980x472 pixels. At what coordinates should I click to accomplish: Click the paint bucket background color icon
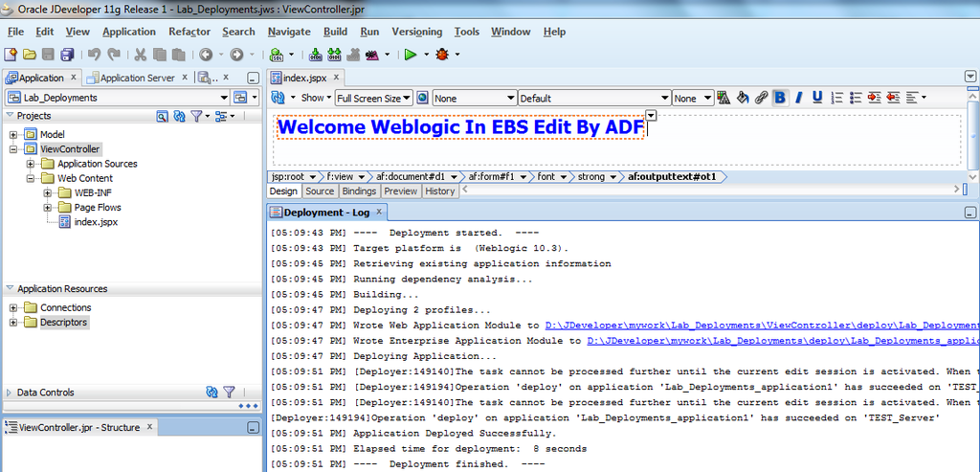743,98
